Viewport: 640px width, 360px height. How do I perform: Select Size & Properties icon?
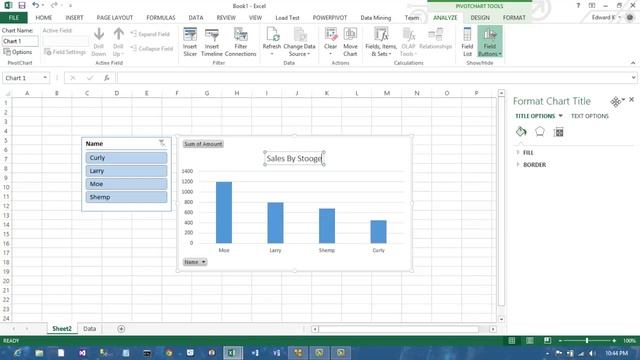point(558,132)
